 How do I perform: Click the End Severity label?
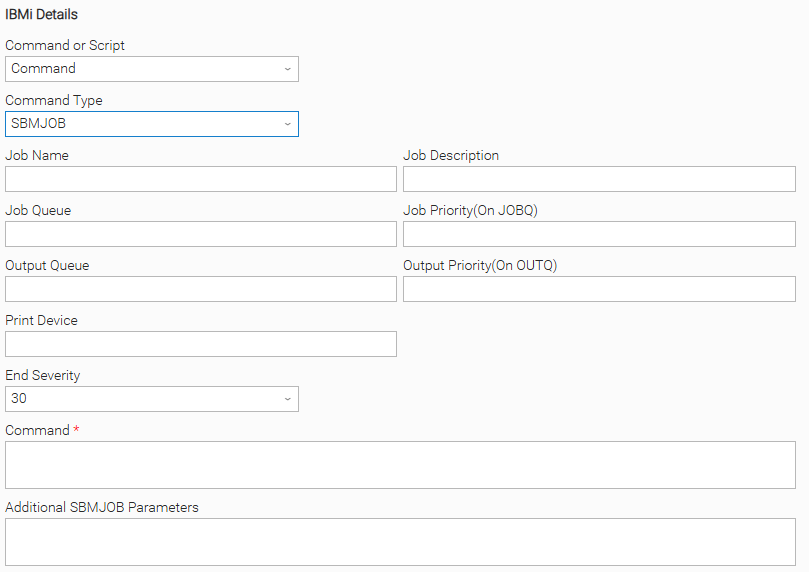click(43, 375)
